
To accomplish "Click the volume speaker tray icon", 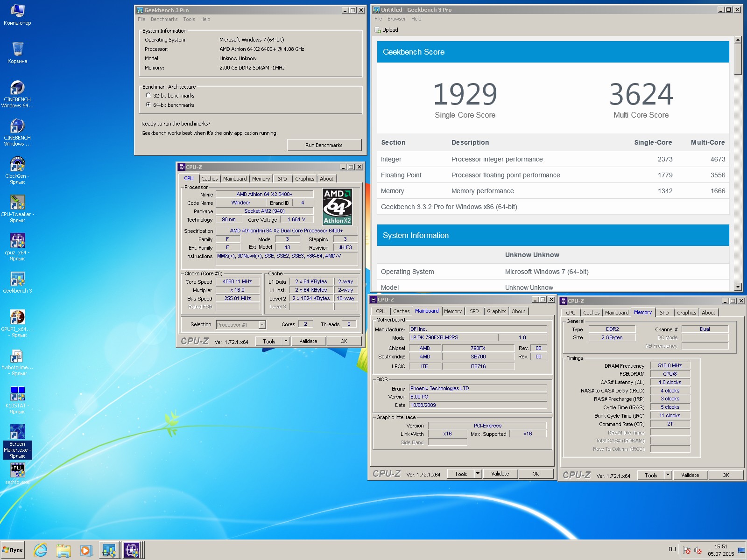I will point(698,551).
